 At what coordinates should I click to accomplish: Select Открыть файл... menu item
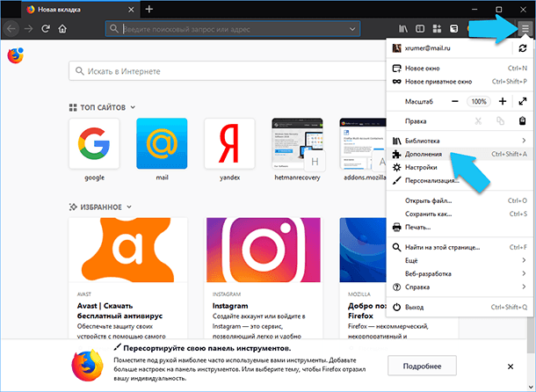460,200
